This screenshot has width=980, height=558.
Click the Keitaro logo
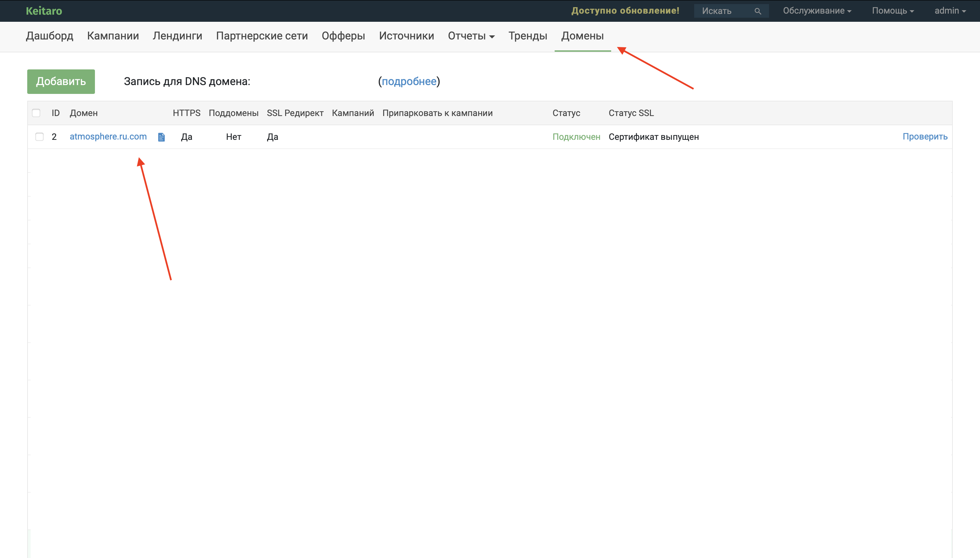coord(44,11)
